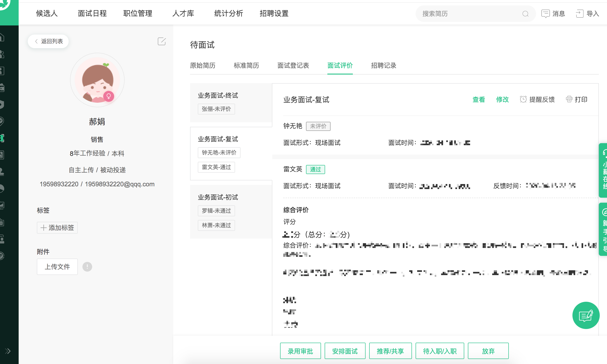Go back via 返回列表 button
607x364 pixels.
[48, 41]
